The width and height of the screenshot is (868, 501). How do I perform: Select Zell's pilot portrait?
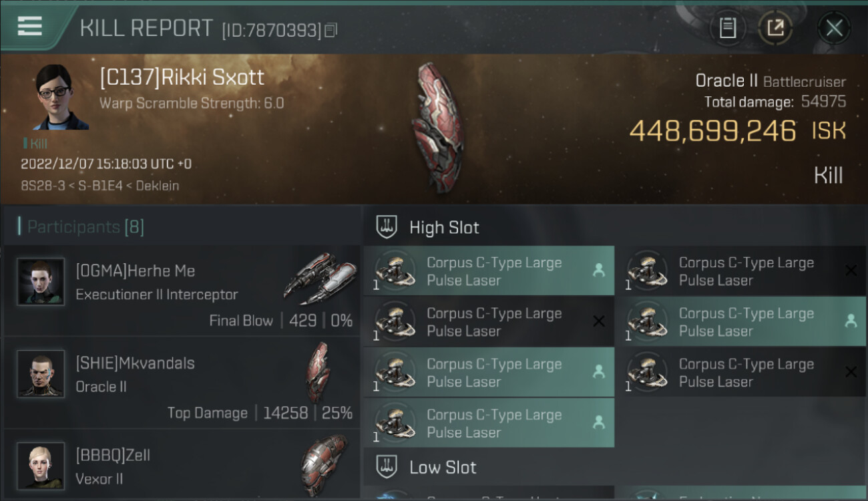41,466
